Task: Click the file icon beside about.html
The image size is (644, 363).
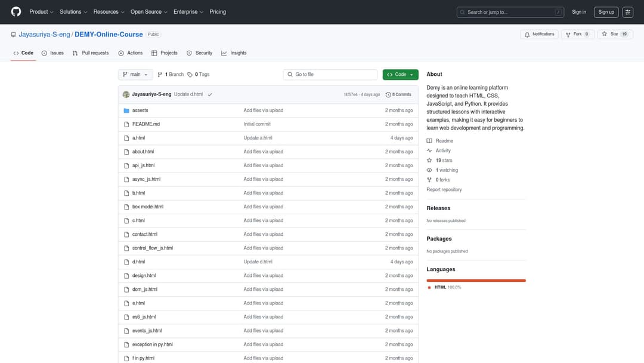Action: pos(126,152)
